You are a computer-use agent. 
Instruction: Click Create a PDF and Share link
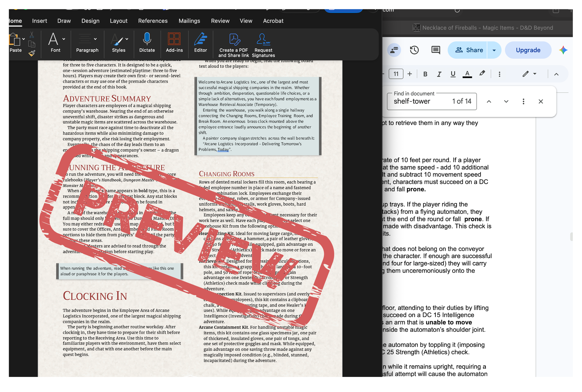(x=233, y=45)
